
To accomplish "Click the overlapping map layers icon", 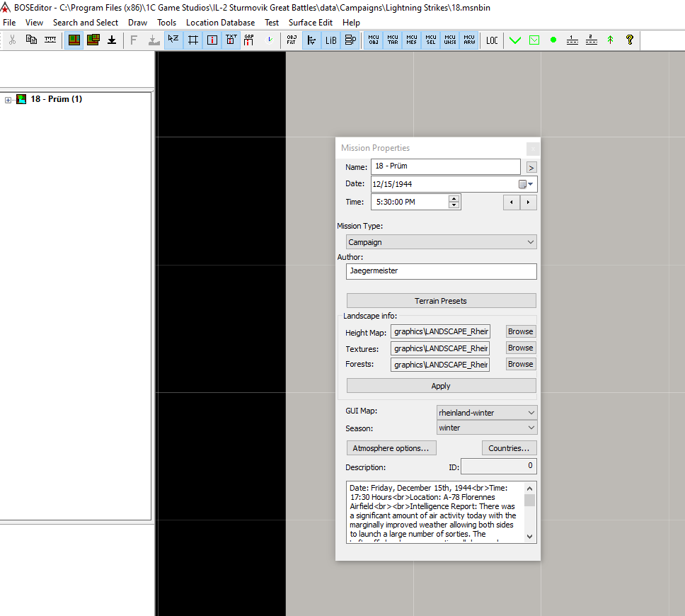I will [x=93, y=40].
